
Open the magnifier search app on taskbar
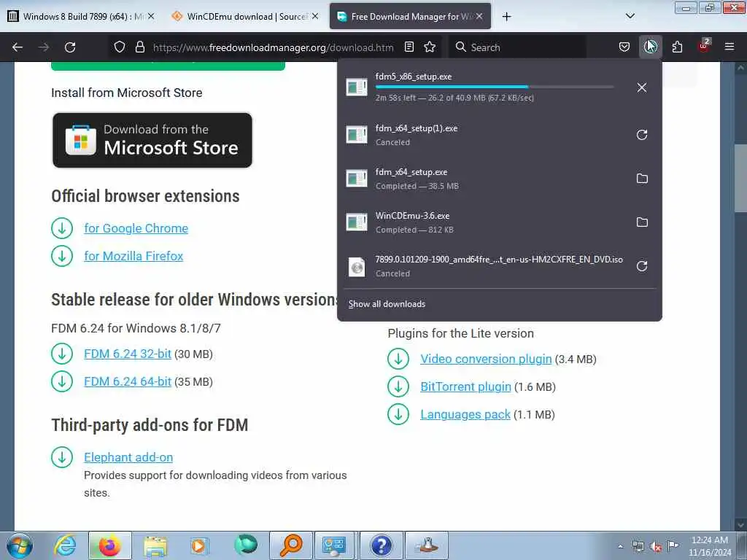pyautogui.click(x=291, y=545)
